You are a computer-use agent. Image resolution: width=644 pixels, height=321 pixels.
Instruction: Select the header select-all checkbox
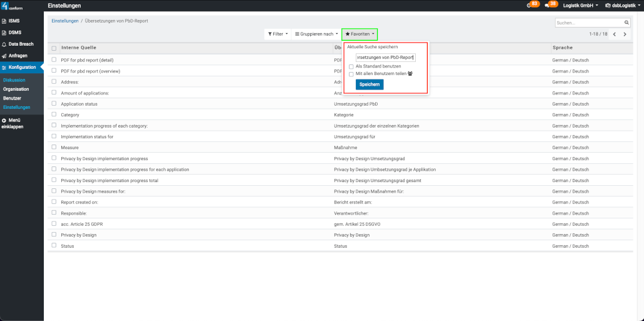point(54,48)
